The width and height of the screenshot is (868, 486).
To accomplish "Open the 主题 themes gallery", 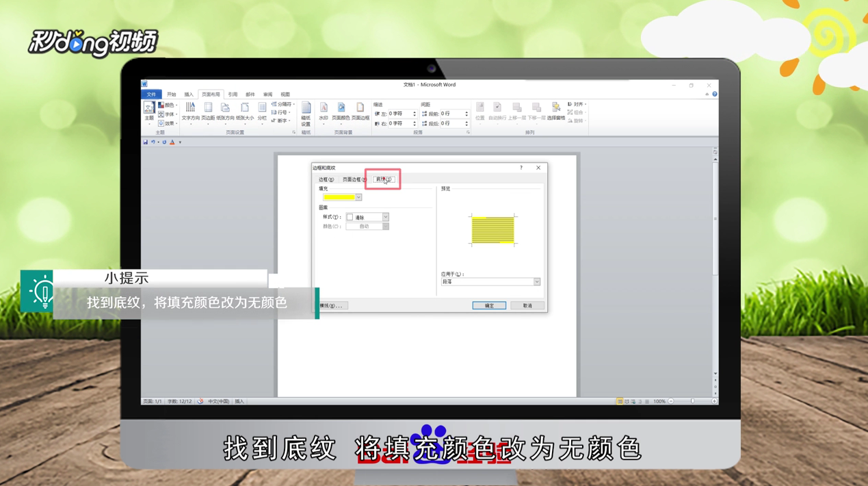I will pyautogui.click(x=149, y=113).
